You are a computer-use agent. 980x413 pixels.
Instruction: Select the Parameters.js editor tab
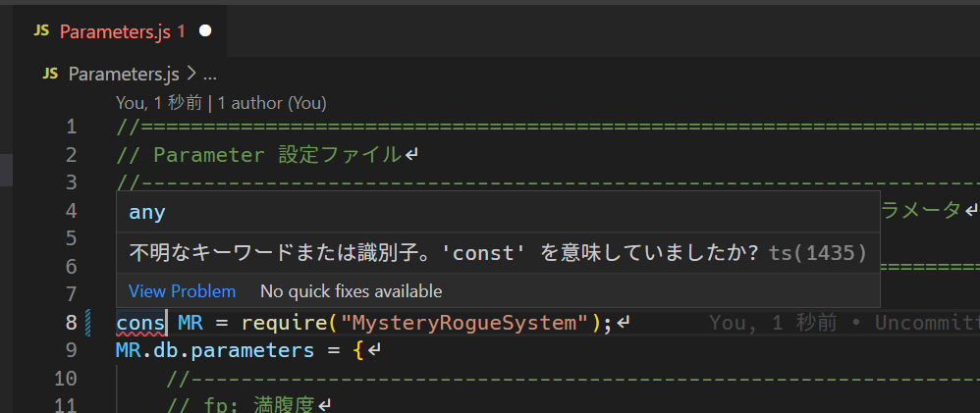tap(123, 31)
